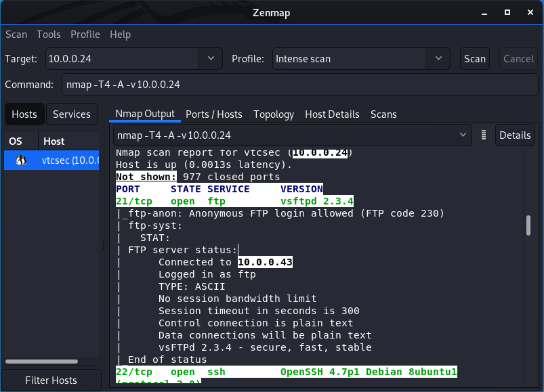Viewport: 544px width, 392px height.
Task: Close the Zenmap window
Action: (x=530, y=12)
